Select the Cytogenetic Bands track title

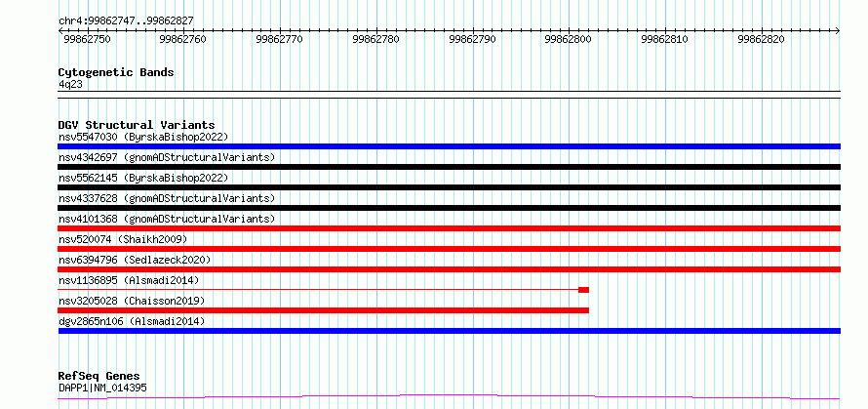[x=116, y=72]
